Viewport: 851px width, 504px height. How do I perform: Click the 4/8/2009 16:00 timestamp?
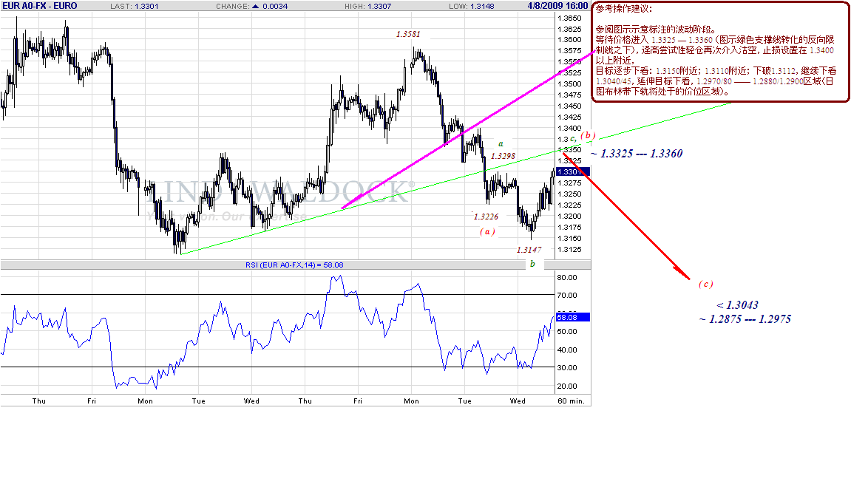[x=558, y=5]
